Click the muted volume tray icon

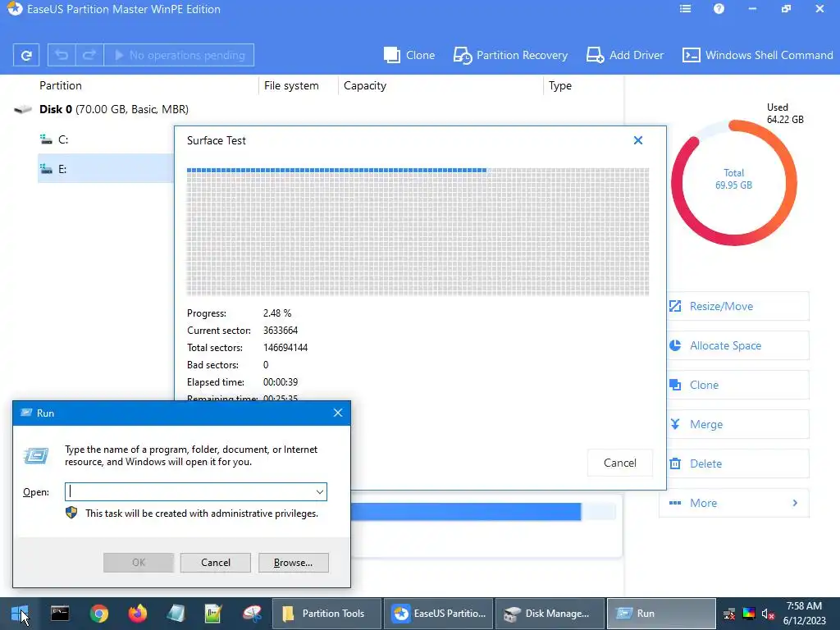(x=768, y=614)
